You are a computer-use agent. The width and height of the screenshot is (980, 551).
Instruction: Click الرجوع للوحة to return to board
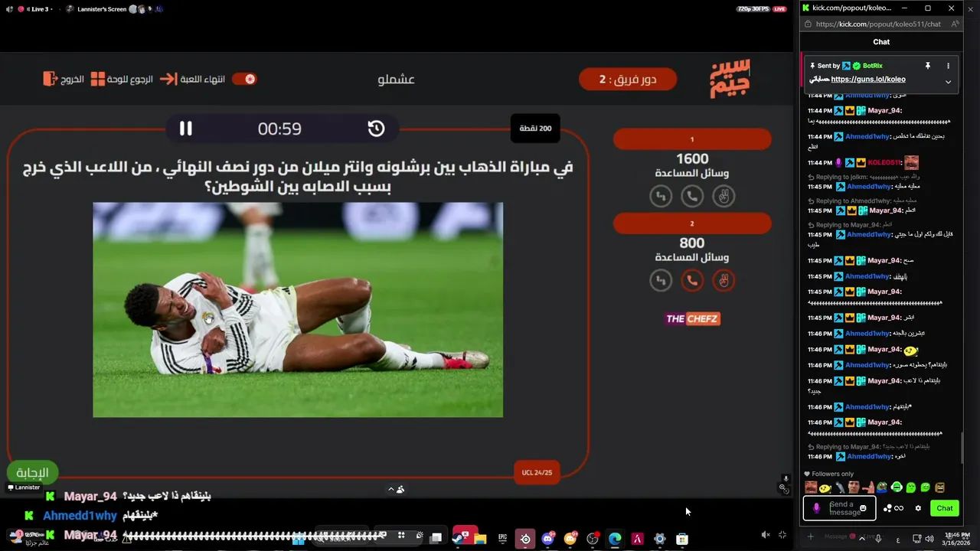click(122, 79)
